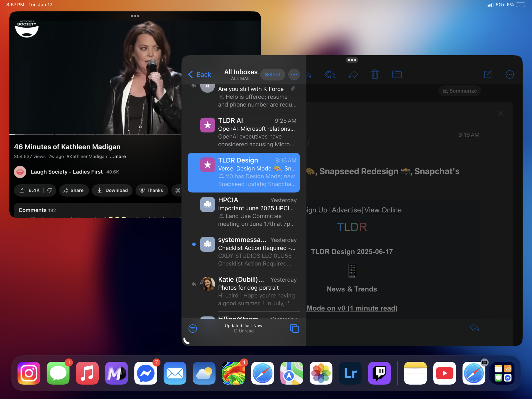Image resolution: width=532 pixels, height=399 pixels.
Task: Open Lightroom from the dock
Action: coord(350,373)
